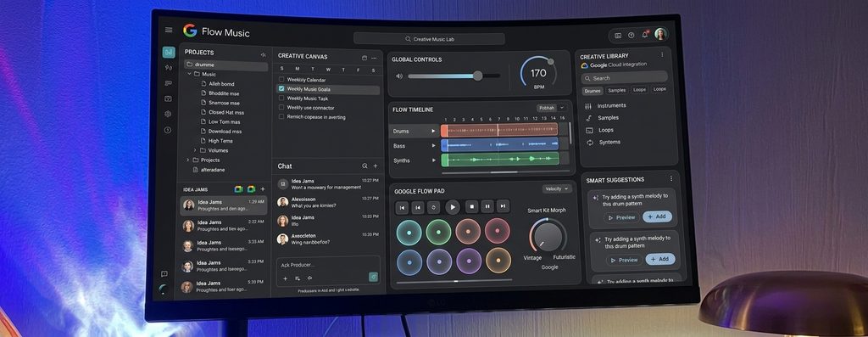Viewport: 868px width, 337px height.
Task: Uncheck the Weekly Music Goala checkbox
Action: 281,88
